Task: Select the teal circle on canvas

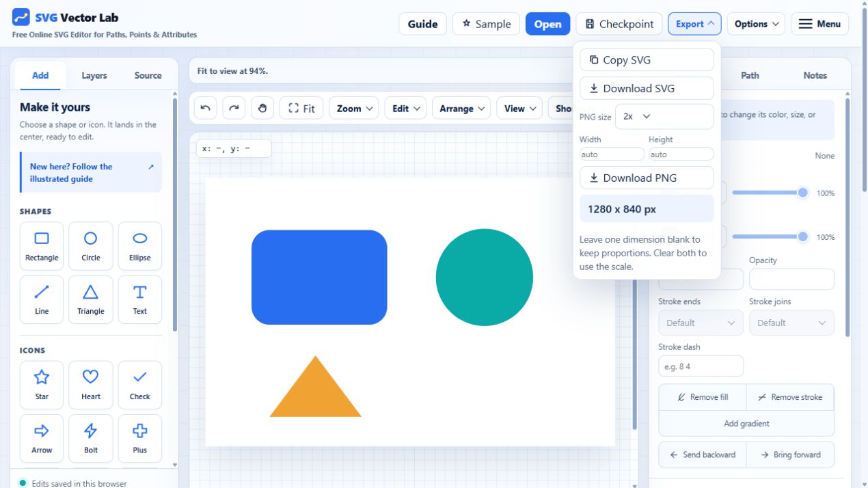Action: click(484, 277)
